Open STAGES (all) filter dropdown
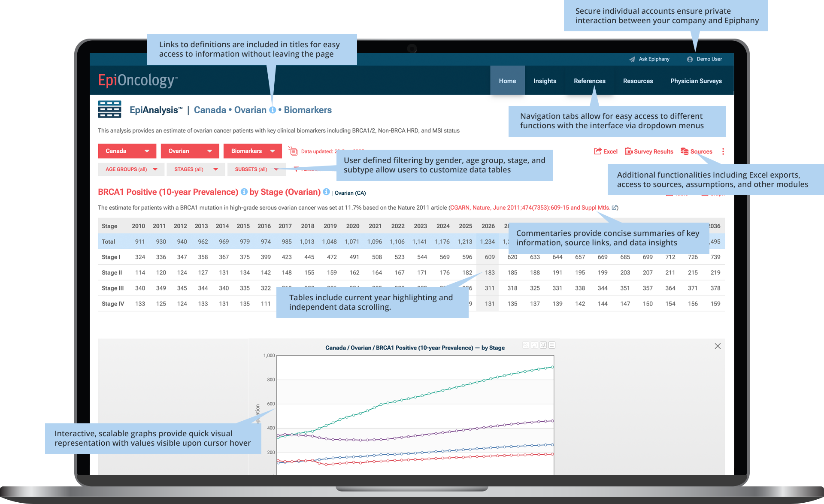The image size is (824, 504). [196, 169]
